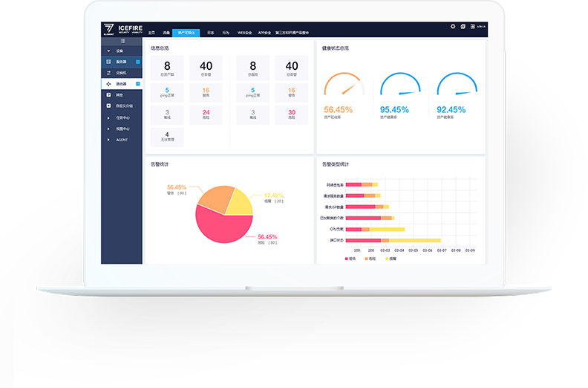Viewport: 588px width, 388px height.
Task: Click the 其他 question mark icon
Action: [x=108, y=95]
